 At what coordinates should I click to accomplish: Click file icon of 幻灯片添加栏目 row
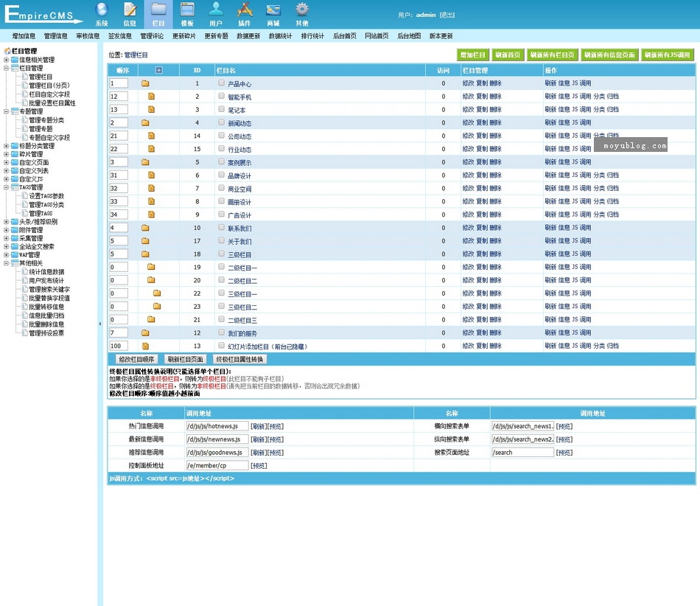[x=146, y=346]
